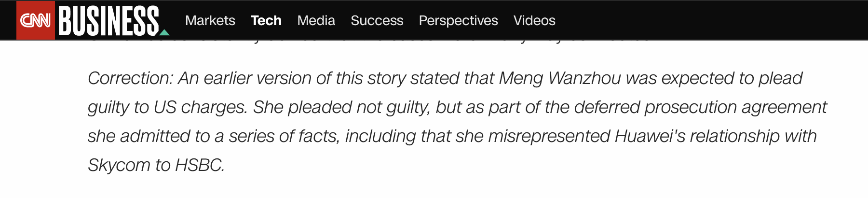
Task: Click the word "Skycom" in the last line
Action: point(119,165)
